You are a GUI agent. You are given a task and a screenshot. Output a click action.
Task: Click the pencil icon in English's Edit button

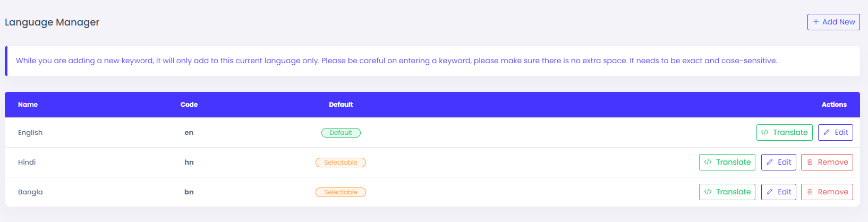coord(827,132)
